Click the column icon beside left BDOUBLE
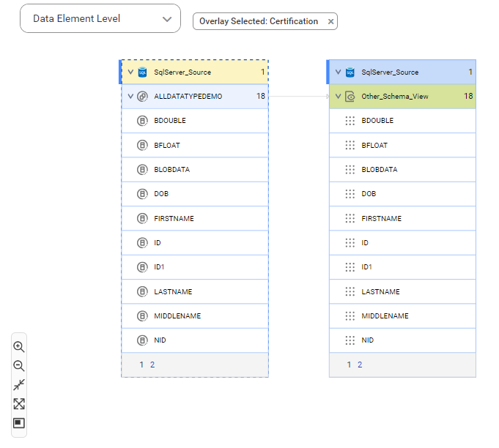The height and width of the screenshot is (448, 499). (142, 121)
